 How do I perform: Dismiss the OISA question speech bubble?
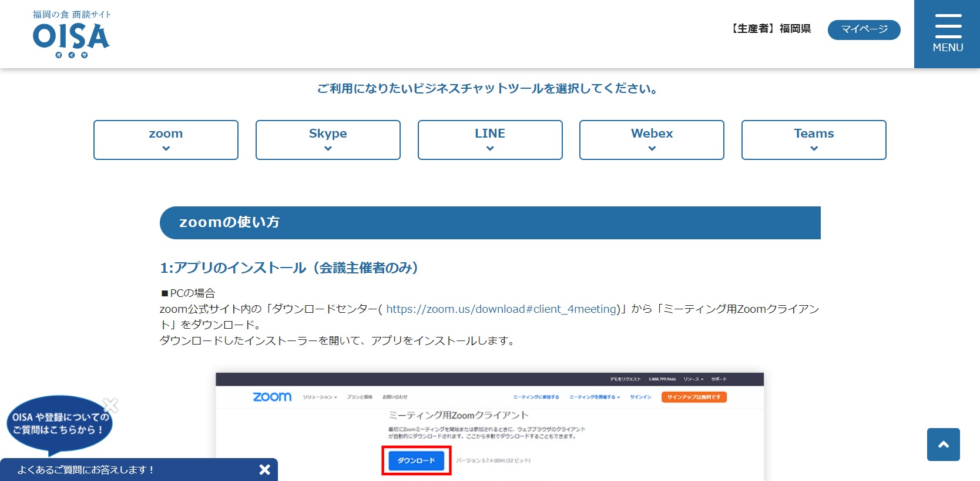pyautogui.click(x=110, y=405)
